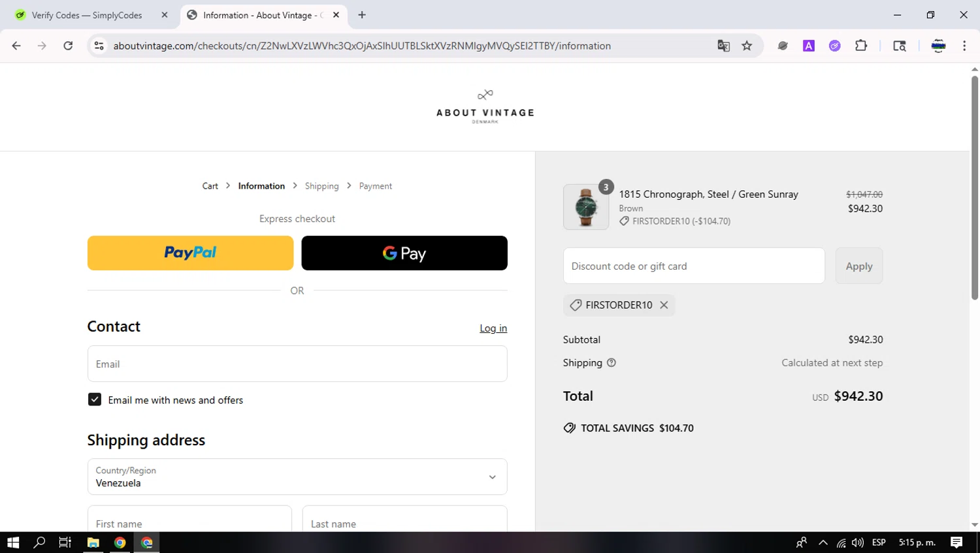Open the notification center icon

[x=956, y=543]
